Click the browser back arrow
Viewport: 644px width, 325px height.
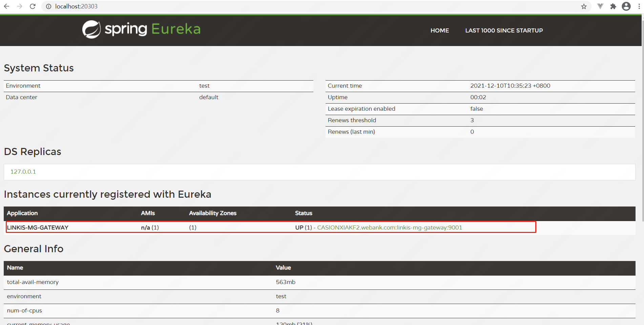(6, 6)
